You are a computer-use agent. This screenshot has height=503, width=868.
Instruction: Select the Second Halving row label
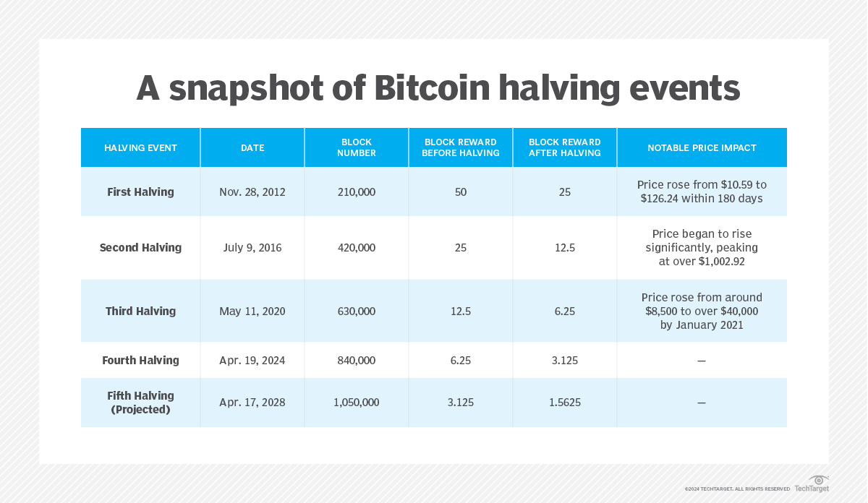[140, 248]
